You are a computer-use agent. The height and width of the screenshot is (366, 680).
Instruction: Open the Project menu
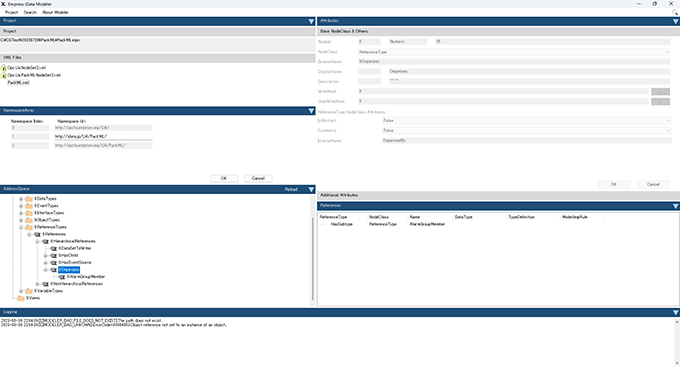[11, 13]
